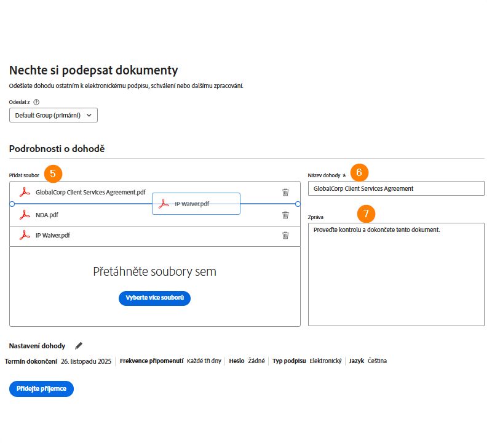The height and width of the screenshot is (448, 492).
Task: Click the Přidejte příjemce button
Action: (41, 389)
